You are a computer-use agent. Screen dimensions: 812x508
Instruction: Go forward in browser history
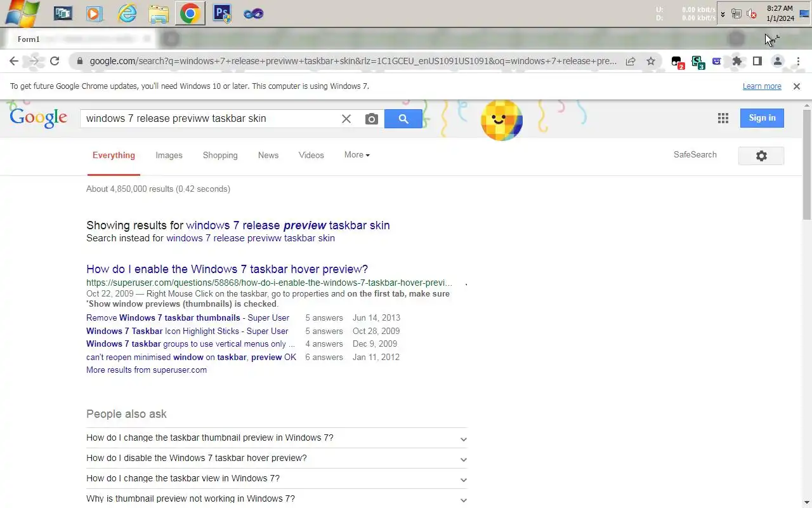click(x=34, y=61)
